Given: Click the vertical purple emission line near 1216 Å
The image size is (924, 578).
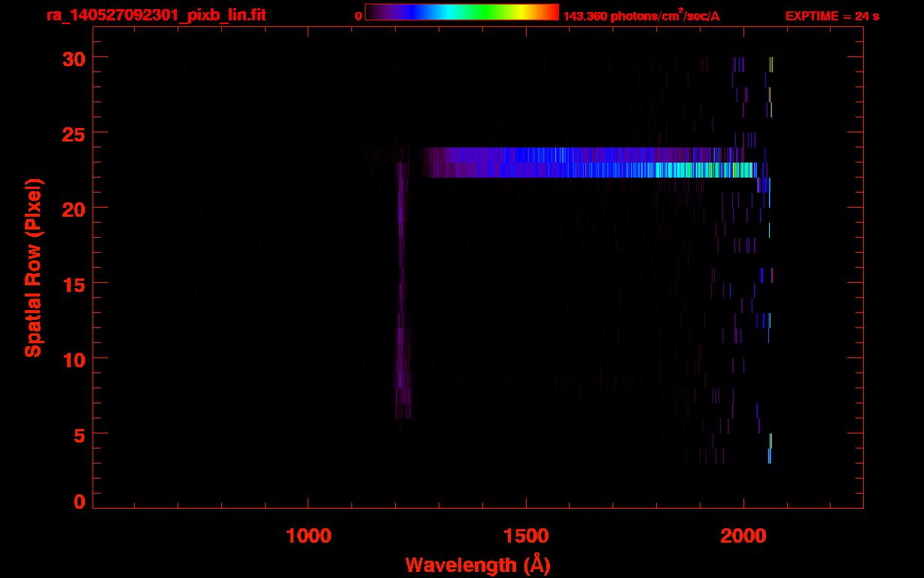Looking at the screenshot, I should [x=401, y=290].
